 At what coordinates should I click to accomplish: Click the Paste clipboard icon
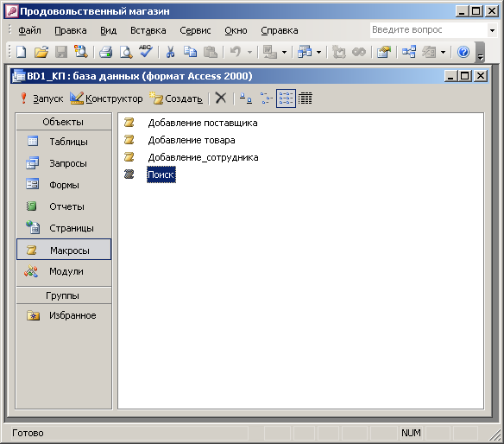211,52
